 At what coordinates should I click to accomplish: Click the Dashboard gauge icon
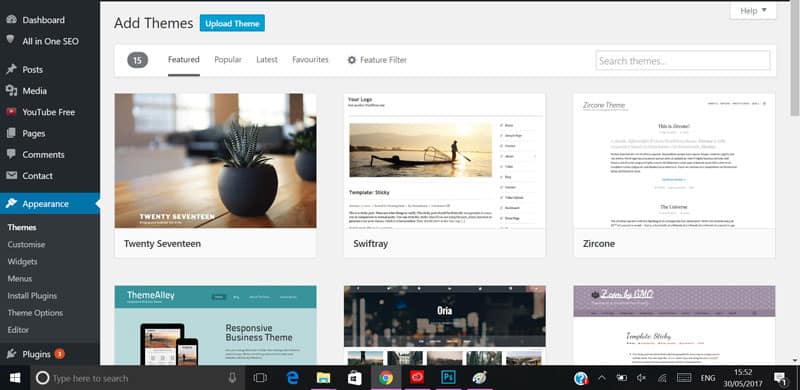[x=11, y=20]
